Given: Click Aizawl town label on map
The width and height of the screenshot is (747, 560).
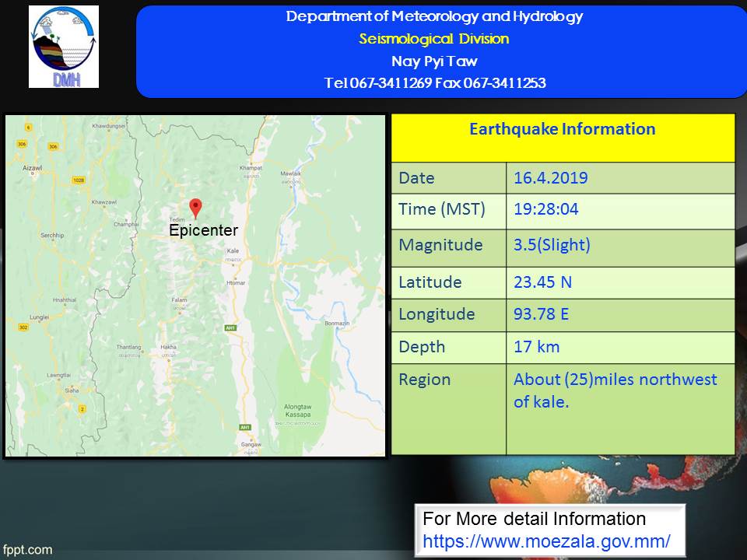Looking at the screenshot, I should pyautogui.click(x=33, y=168).
